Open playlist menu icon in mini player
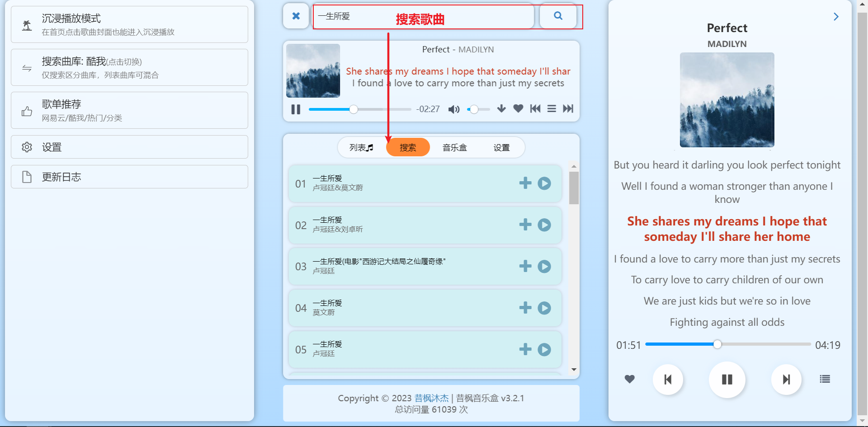 pyautogui.click(x=552, y=108)
